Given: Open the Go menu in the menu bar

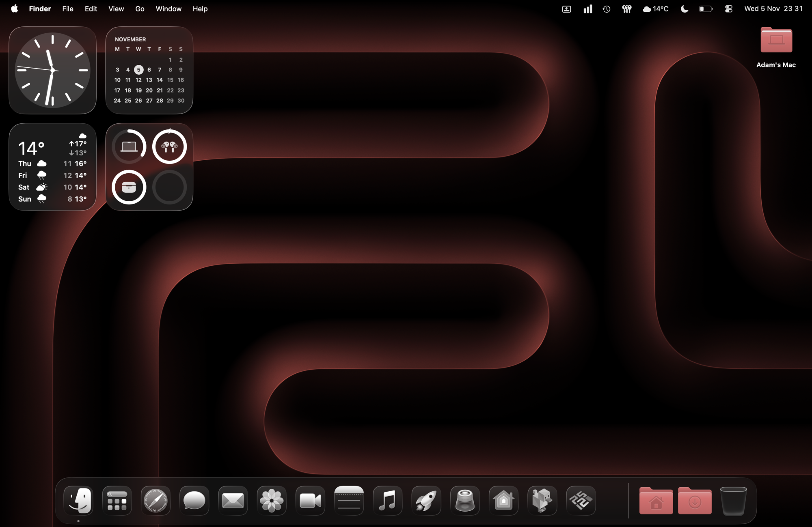Looking at the screenshot, I should pos(140,9).
